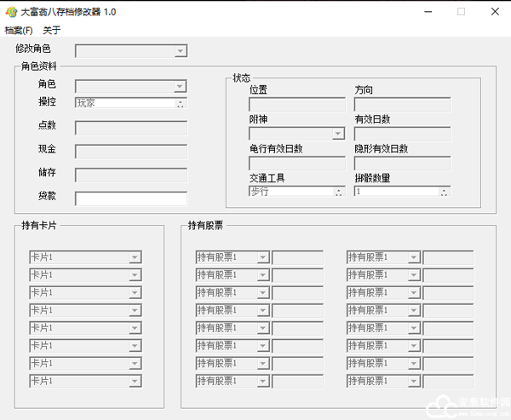Viewport: 511px width, 420px height.
Task: Click the 有效日数 input field
Action: click(x=402, y=134)
